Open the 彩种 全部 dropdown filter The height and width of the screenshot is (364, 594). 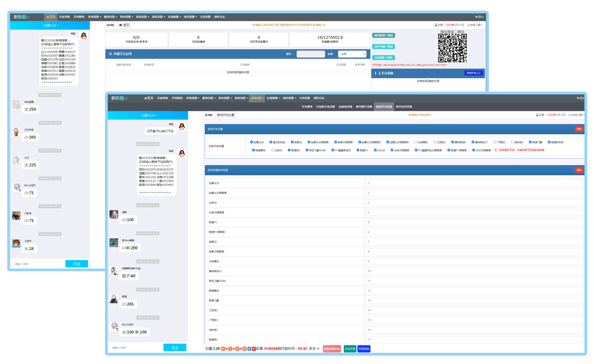(x=352, y=54)
